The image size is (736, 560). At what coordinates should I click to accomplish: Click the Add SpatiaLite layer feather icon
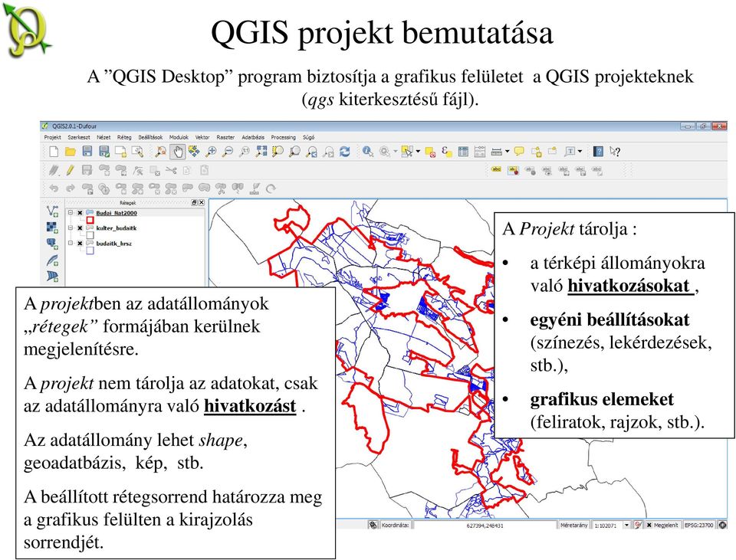pos(53,260)
